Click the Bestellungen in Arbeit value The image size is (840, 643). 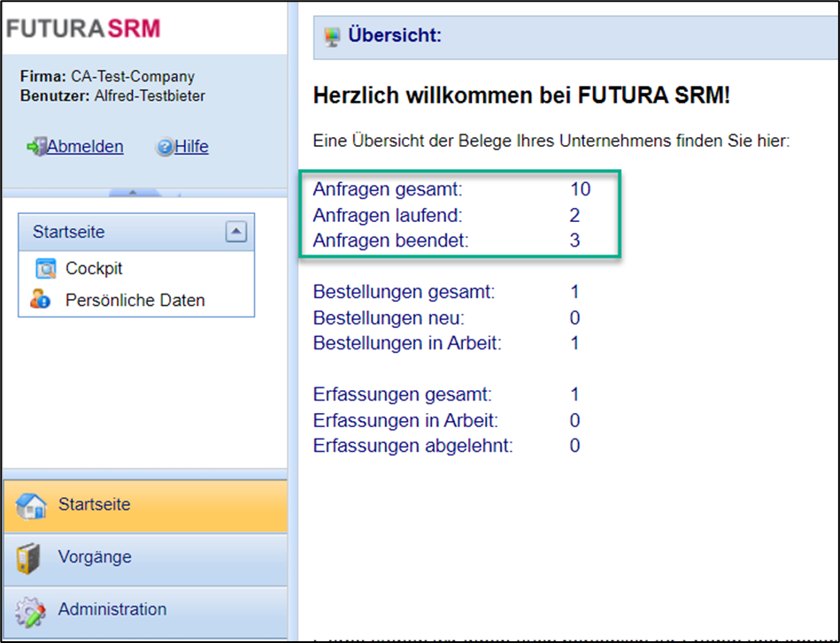point(574,343)
